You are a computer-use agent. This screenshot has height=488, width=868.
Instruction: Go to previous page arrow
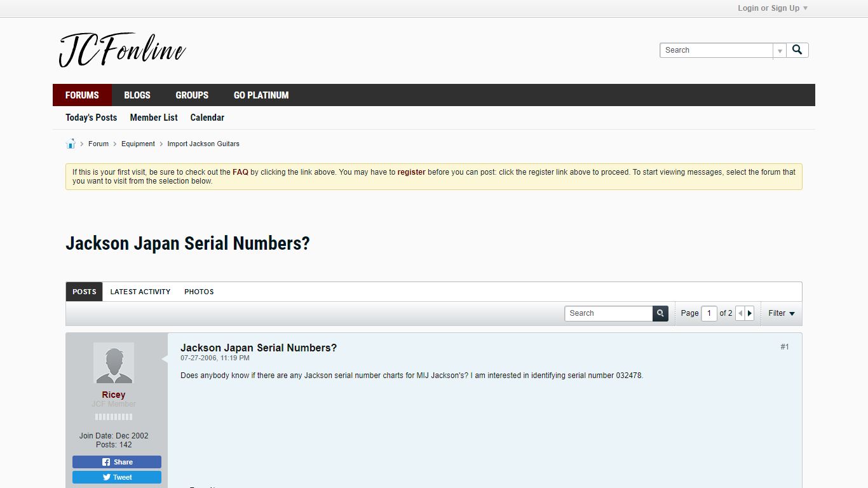[x=740, y=313]
